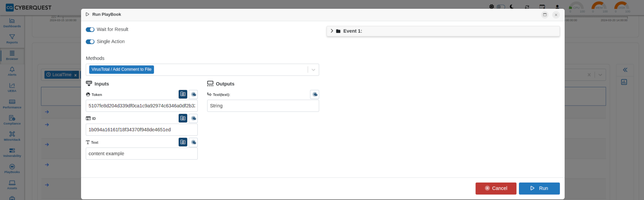Open Reports section in sidebar
The height and width of the screenshot is (200, 644).
point(12,39)
